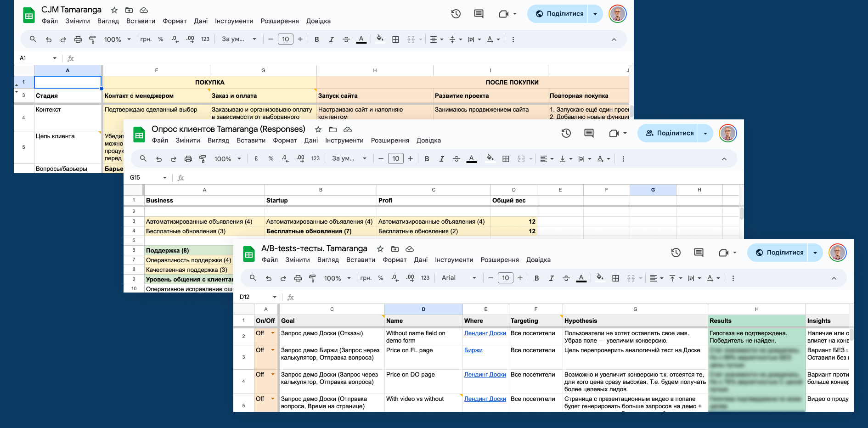Image resolution: width=868 pixels, height=428 pixels.
Task: Open share options arrow in CJM Tamaranga
Action: [595, 14]
